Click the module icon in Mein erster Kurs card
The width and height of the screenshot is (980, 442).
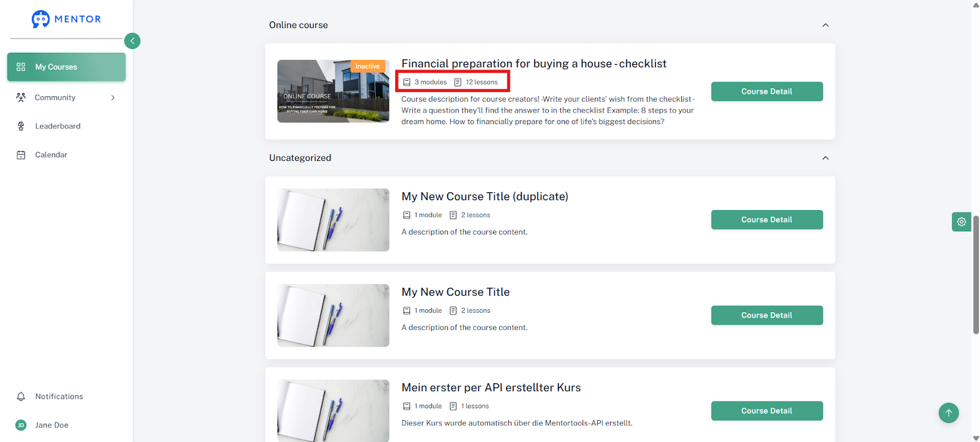tap(407, 406)
